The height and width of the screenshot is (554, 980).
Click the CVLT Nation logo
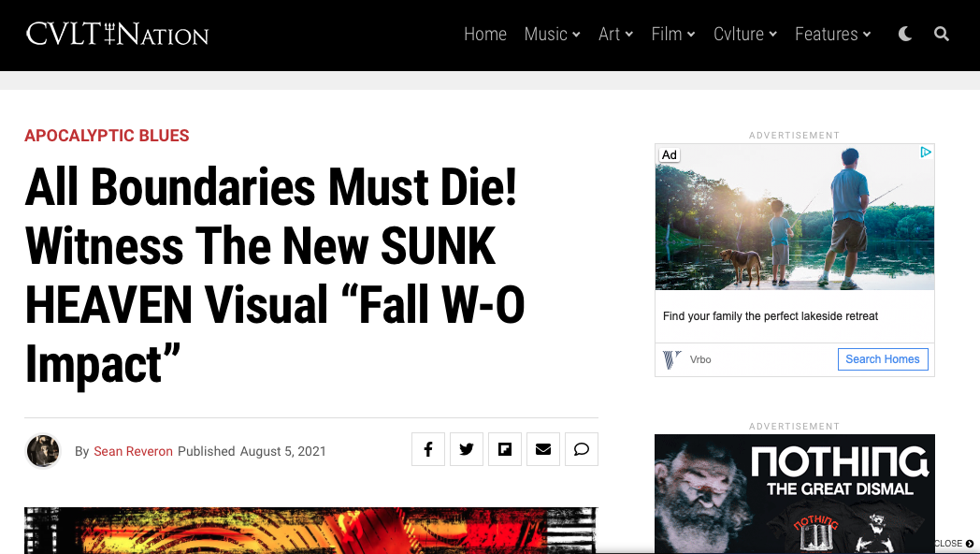point(117,35)
